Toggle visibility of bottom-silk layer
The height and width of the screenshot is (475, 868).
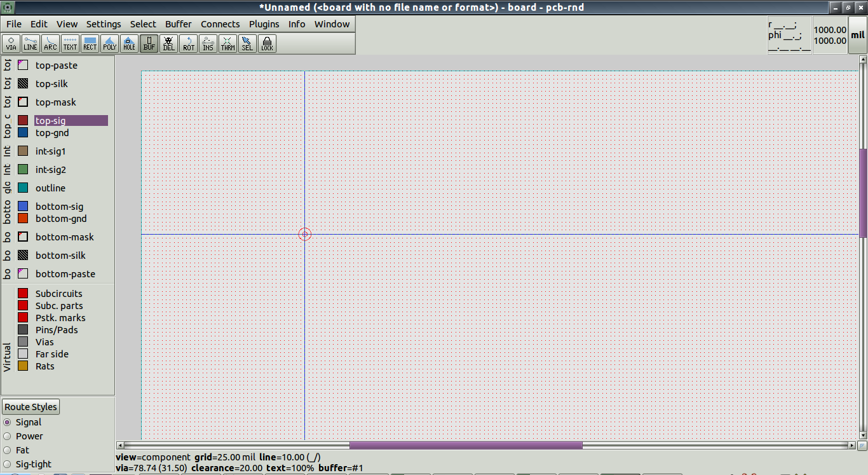coord(23,255)
